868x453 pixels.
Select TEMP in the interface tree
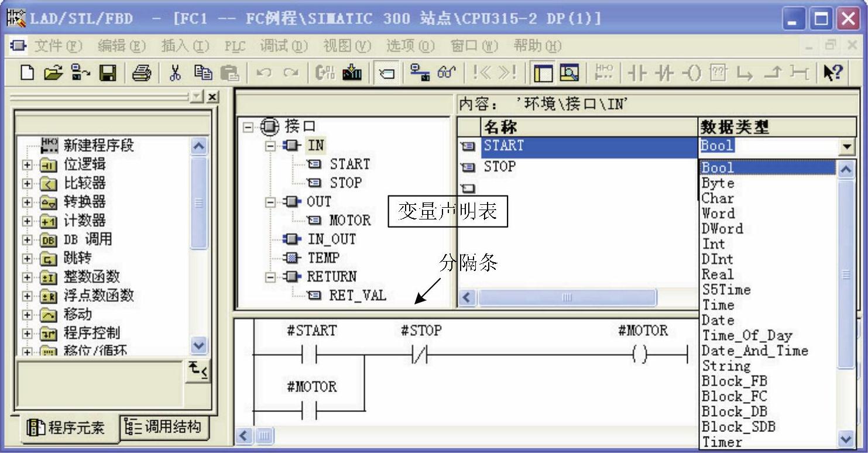point(324,258)
